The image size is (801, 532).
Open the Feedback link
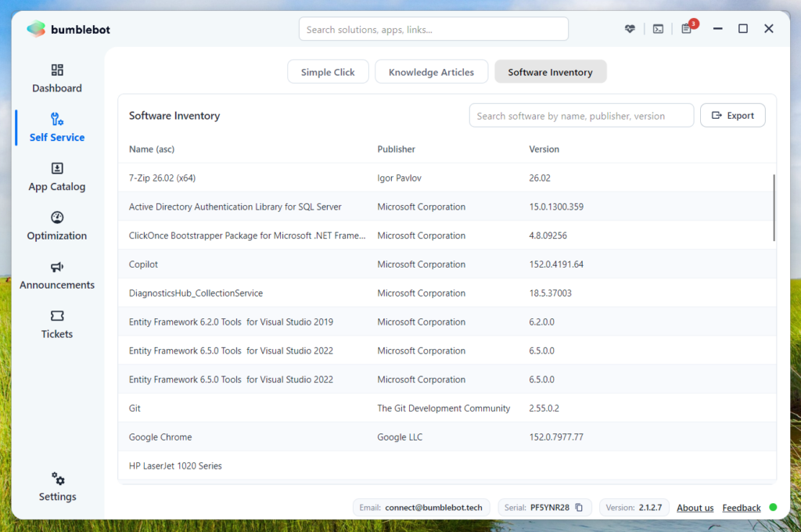point(742,508)
